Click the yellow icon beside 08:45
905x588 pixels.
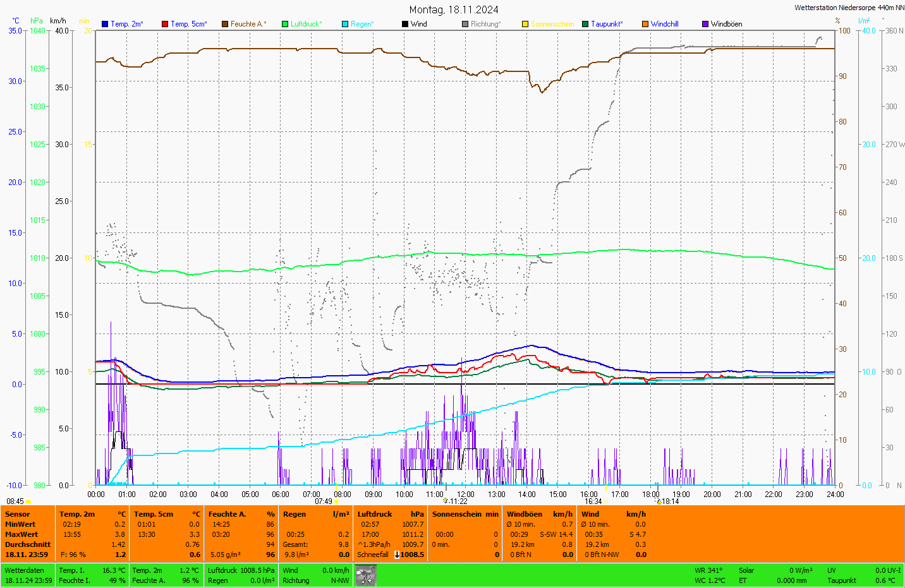pos(28,501)
